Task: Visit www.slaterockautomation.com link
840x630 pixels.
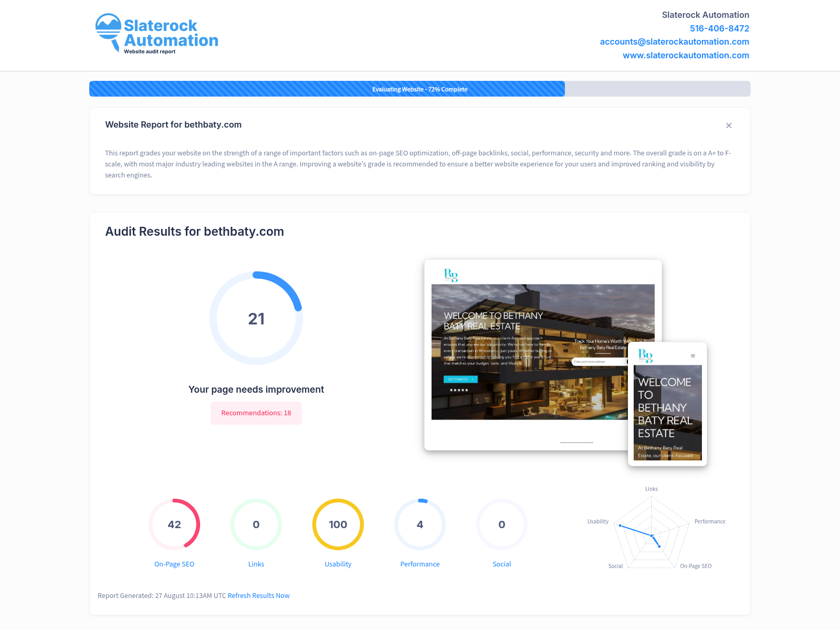Action: (686, 56)
